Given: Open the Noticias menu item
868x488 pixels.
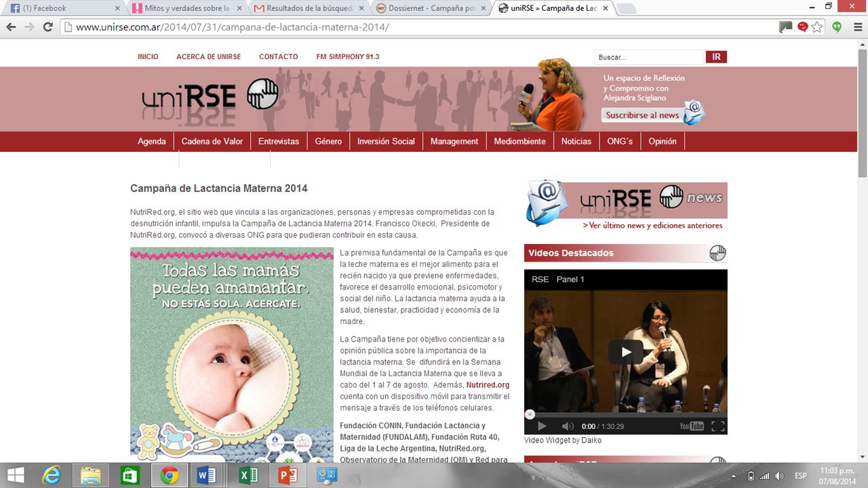Looking at the screenshot, I should click(576, 141).
